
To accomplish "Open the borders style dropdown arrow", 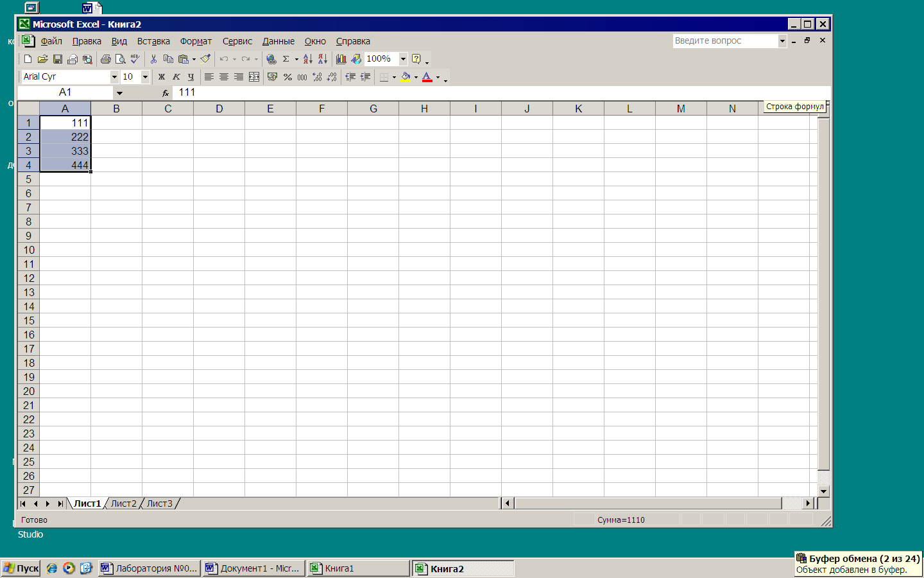I will [x=394, y=77].
